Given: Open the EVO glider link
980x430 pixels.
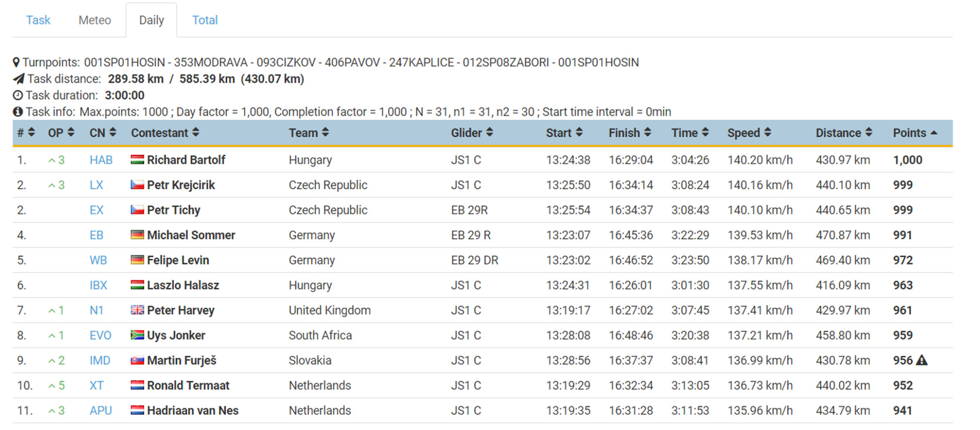Looking at the screenshot, I should (100, 336).
